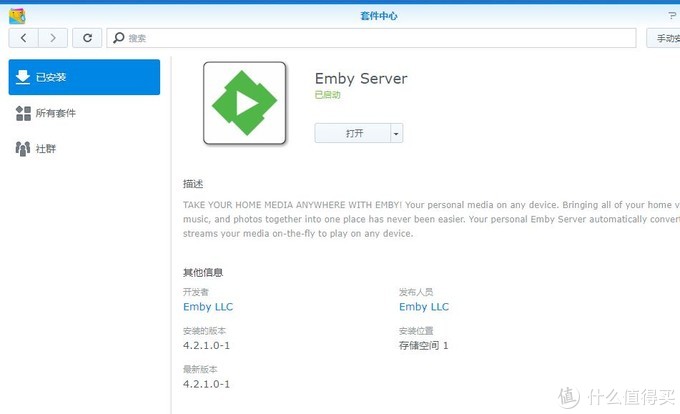
Task: Go back with the left arrow button
Action: coord(23,38)
